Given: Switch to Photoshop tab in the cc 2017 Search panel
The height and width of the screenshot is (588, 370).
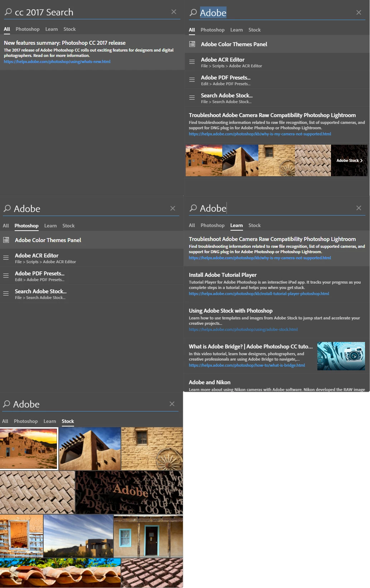Looking at the screenshot, I should click(x=28, y=29).
